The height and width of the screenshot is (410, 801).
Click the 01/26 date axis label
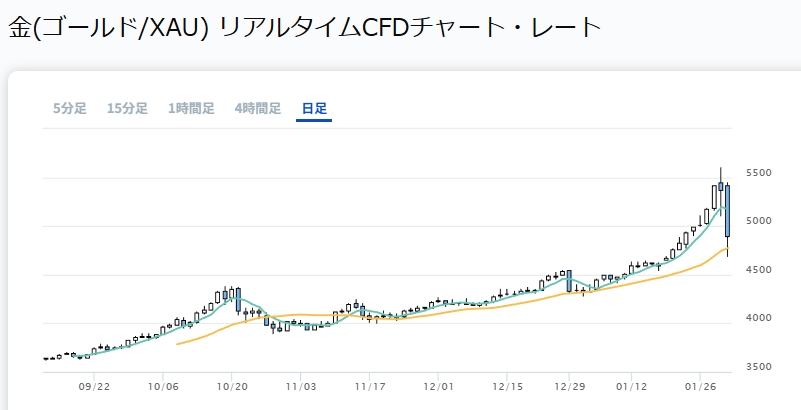[706, 385]
